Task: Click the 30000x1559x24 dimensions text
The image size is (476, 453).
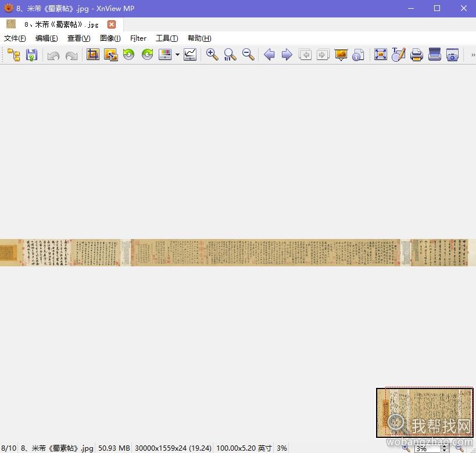Action: click(173, 448)
